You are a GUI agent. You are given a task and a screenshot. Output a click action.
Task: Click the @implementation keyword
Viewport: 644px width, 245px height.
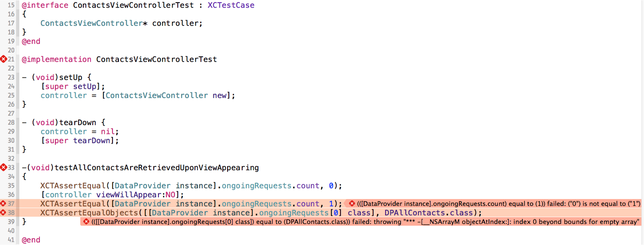(x=57, y=59)
